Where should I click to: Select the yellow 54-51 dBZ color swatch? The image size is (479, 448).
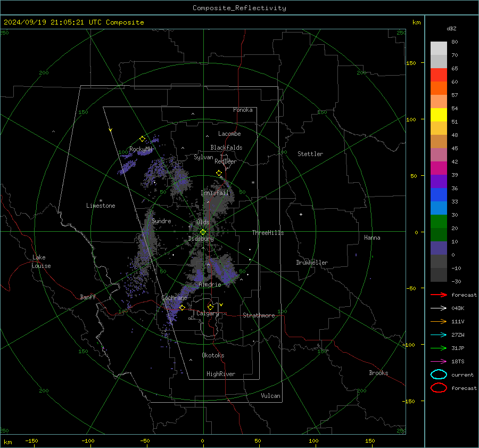(439, 115)
